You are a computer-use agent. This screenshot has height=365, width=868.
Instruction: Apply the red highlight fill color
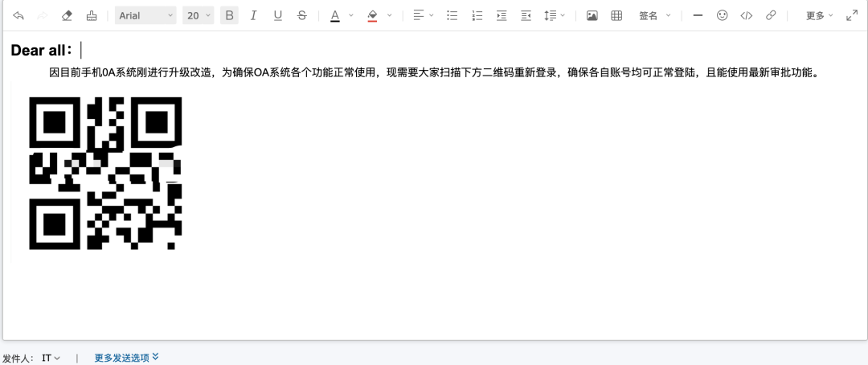[372, 15]
